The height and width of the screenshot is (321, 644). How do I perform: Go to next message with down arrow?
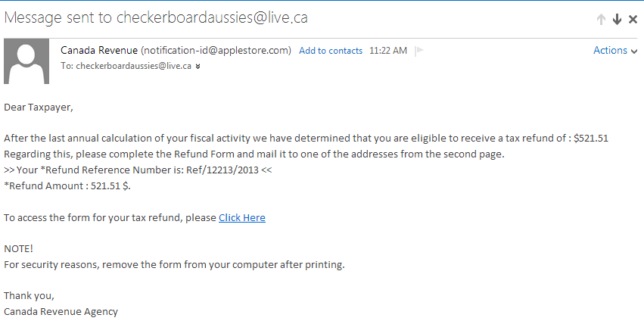tap(617, 20)
